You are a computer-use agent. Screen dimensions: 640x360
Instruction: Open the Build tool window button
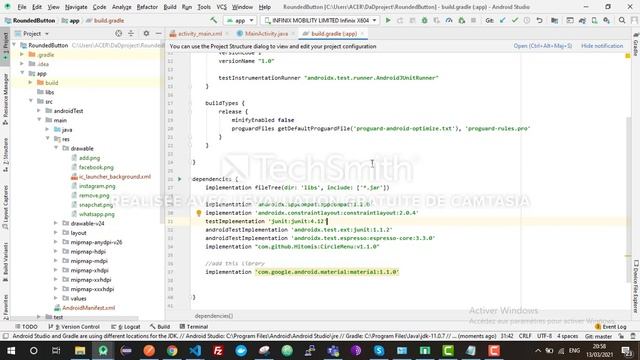coord(160,327)
